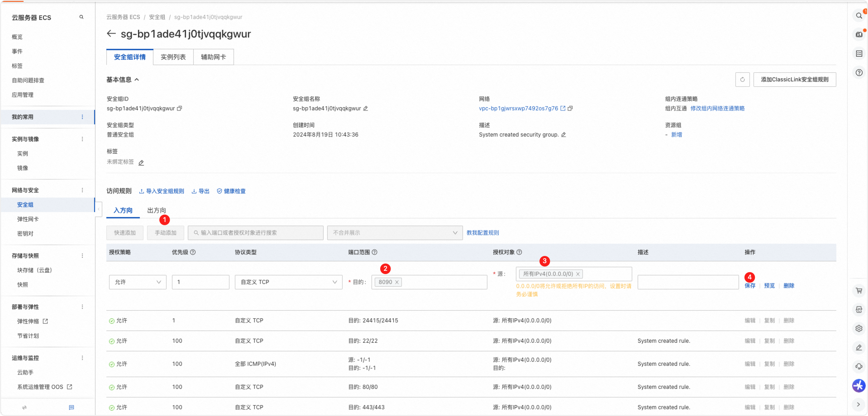Open the VPC link in new window icon
Image resolution: width=868 pixels, height=416 pixels.
coord(563,109)
